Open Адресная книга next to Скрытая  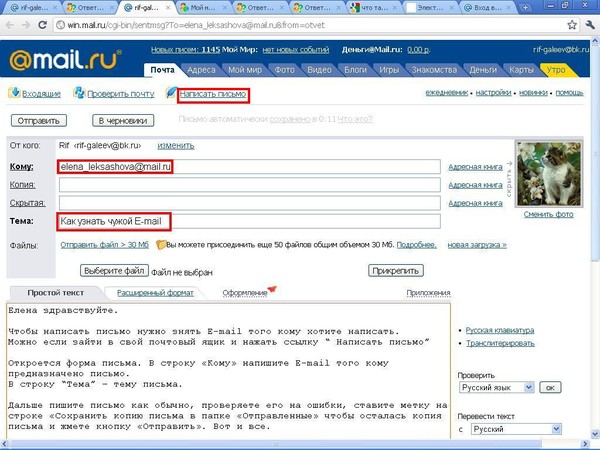[475, 203]
